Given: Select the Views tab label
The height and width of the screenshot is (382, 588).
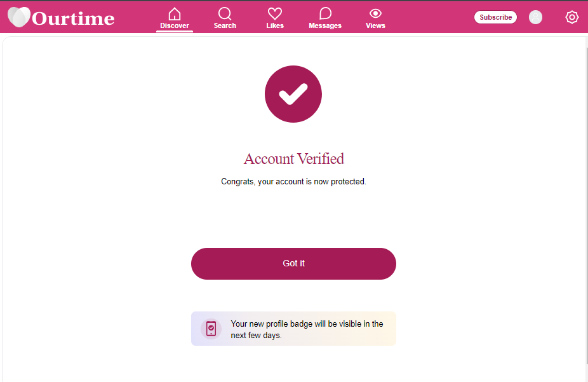Looking at the screenshot, I should (x=375, y=25).
